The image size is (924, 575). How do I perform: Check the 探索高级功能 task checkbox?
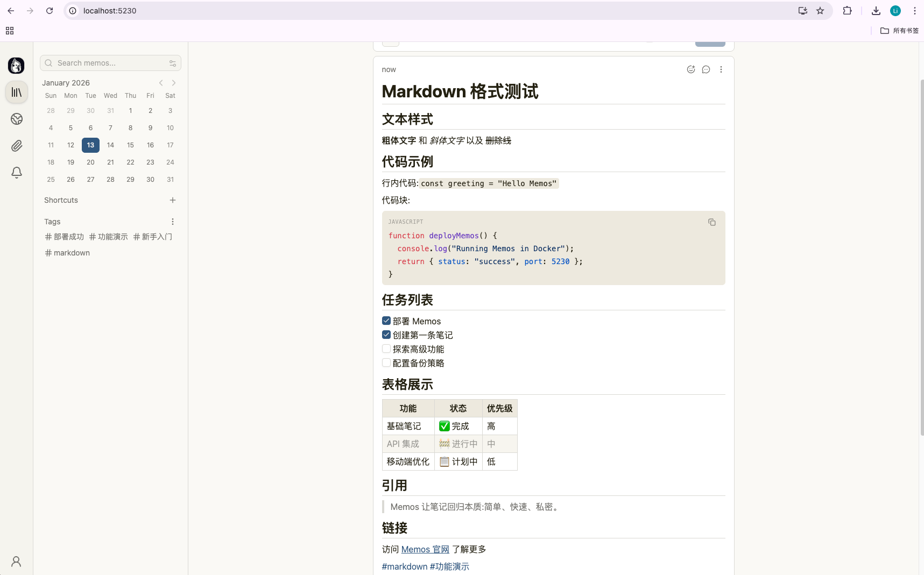point(386,349)
